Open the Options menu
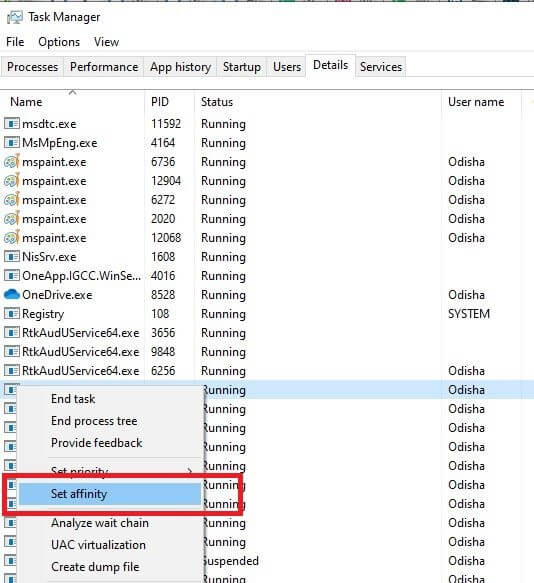 [59, 42]
